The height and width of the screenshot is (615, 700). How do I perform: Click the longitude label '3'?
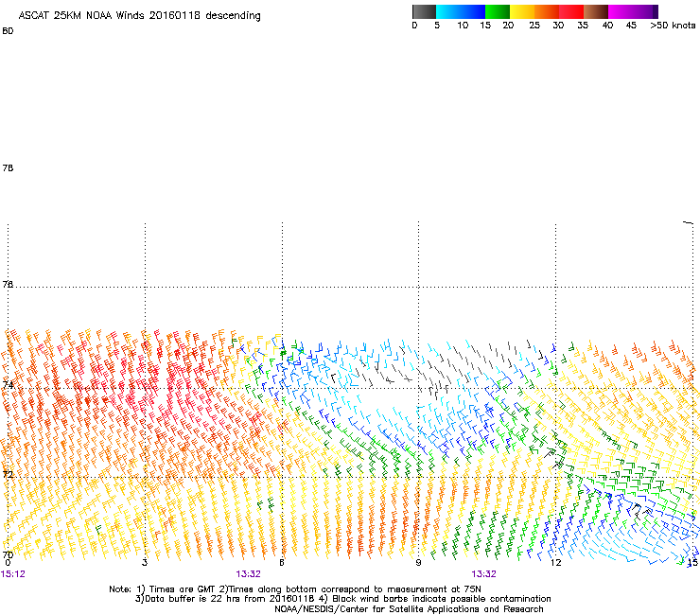pyautogui.click(x=145, y=562)
